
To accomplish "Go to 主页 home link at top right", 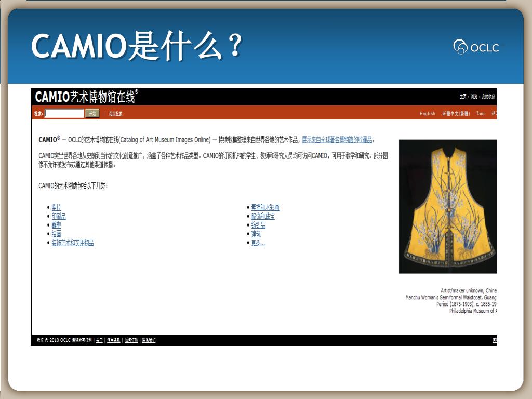I will pos(463,97).
